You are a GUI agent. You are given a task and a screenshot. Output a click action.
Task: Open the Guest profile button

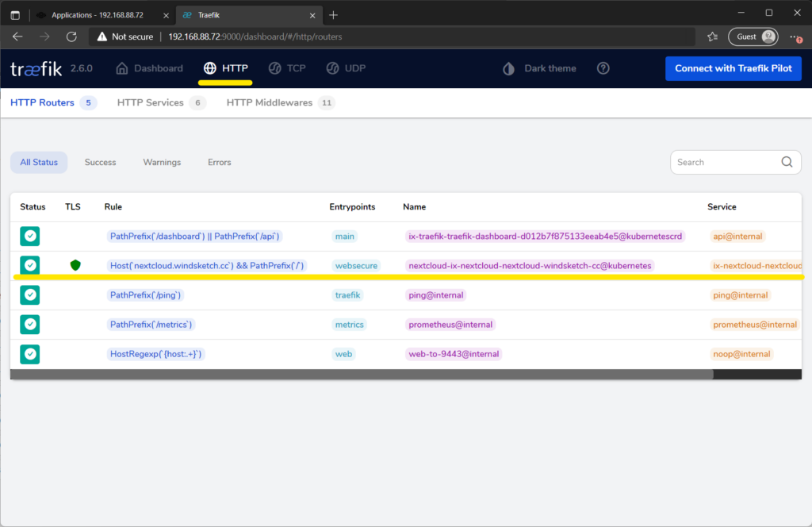click(x=753, y=37)
